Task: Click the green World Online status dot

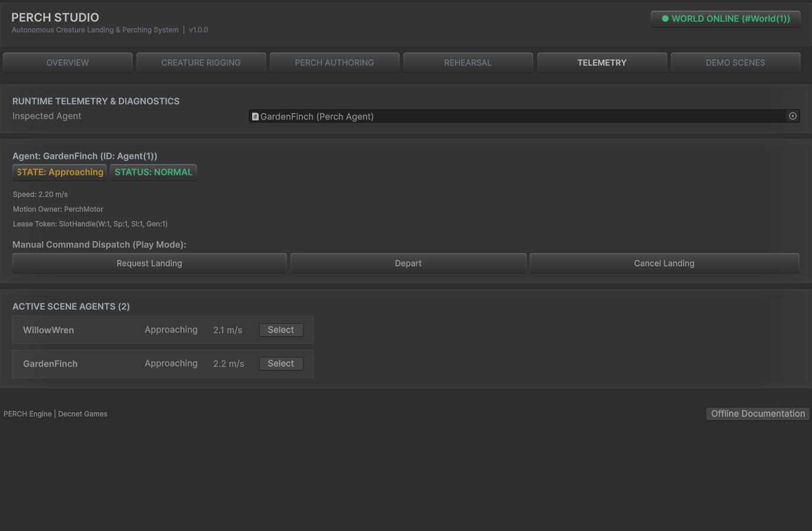Action: click(x=666, y=19)
